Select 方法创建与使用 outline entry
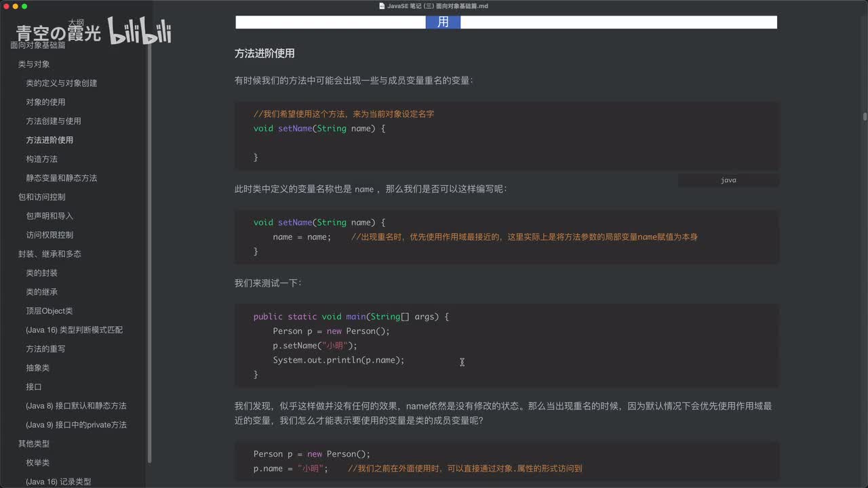 (54, 121)
